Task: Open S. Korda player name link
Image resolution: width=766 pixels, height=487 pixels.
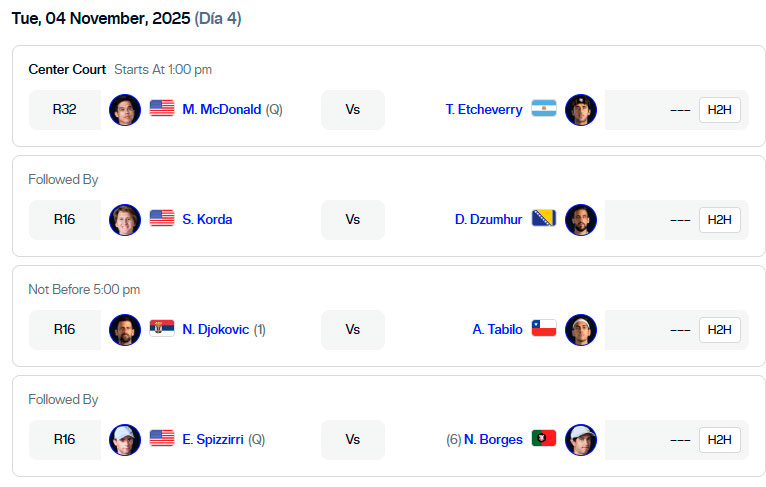Action: click(x=207, y=219)
